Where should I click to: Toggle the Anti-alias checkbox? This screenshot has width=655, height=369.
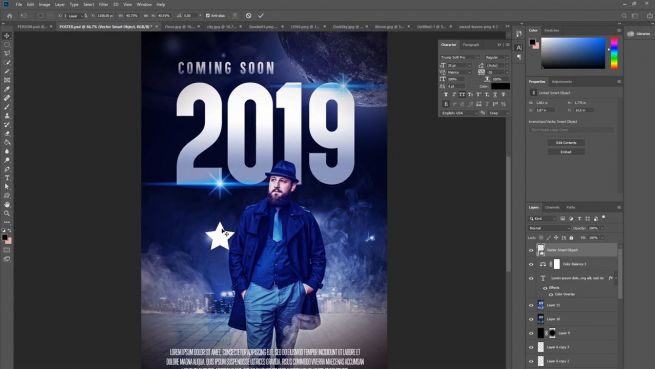tap(208, 15)
